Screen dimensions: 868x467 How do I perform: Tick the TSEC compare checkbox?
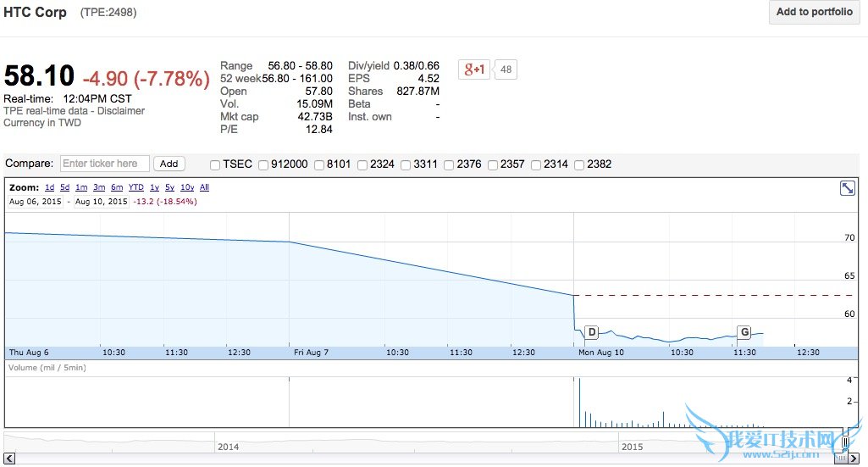point(215,164)
